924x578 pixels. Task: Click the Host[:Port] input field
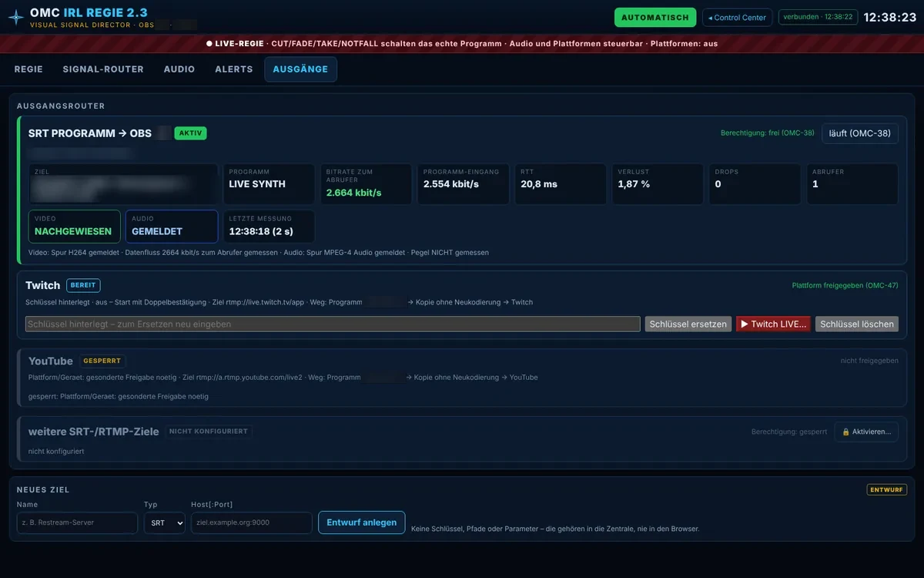click(252, 523)
